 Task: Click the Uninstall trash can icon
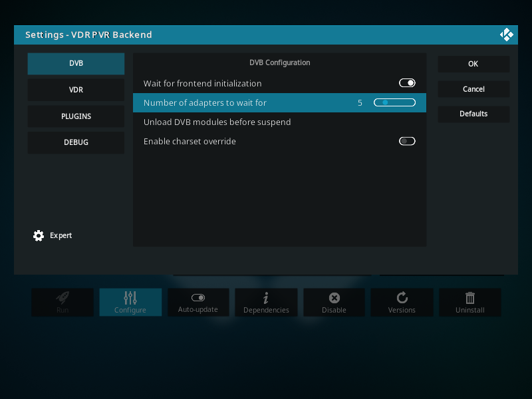pyautogui.click(x=470, y=297)
